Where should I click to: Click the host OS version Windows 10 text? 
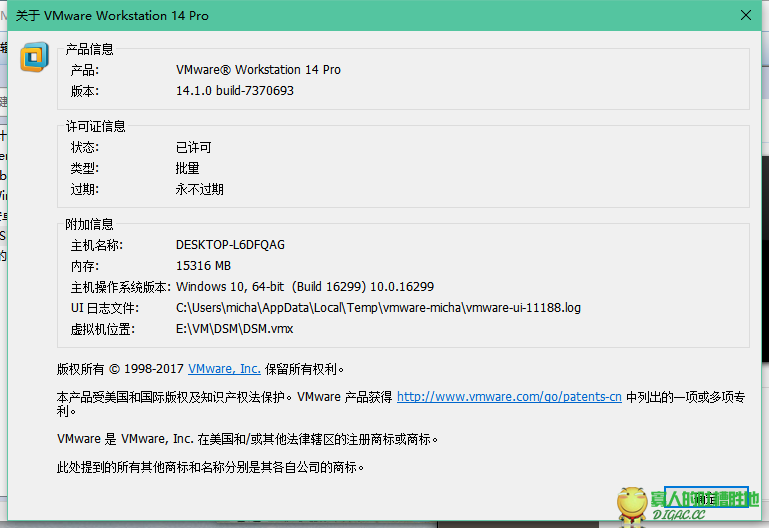coord(305,287)
